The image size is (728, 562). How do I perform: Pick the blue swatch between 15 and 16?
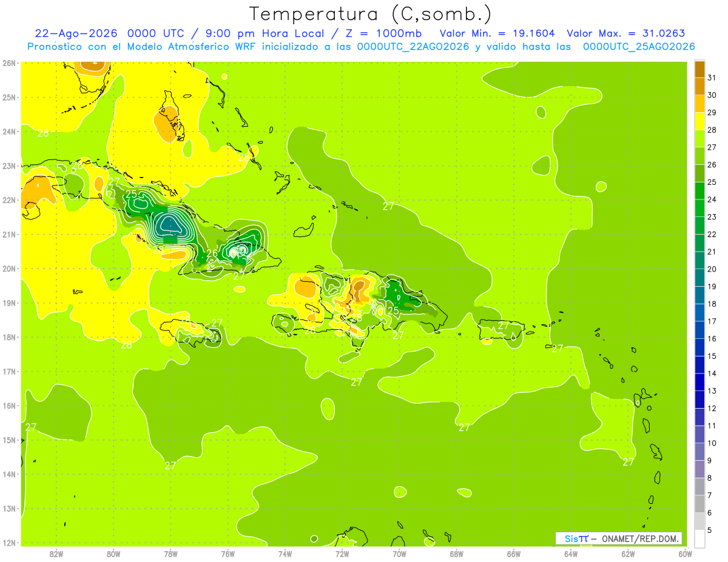click(699, 347)
